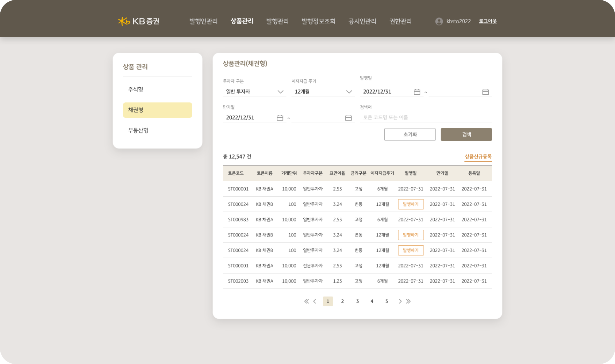Click 전문투자자 cell in the table
The image size is (615, 364).
313,266
